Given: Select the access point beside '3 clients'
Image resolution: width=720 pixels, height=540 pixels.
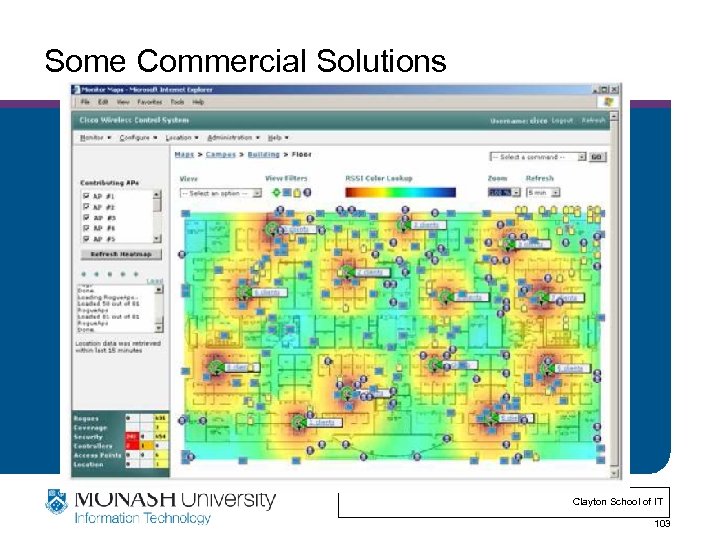Looking at the screenshot, I should (x=403, y=225).
